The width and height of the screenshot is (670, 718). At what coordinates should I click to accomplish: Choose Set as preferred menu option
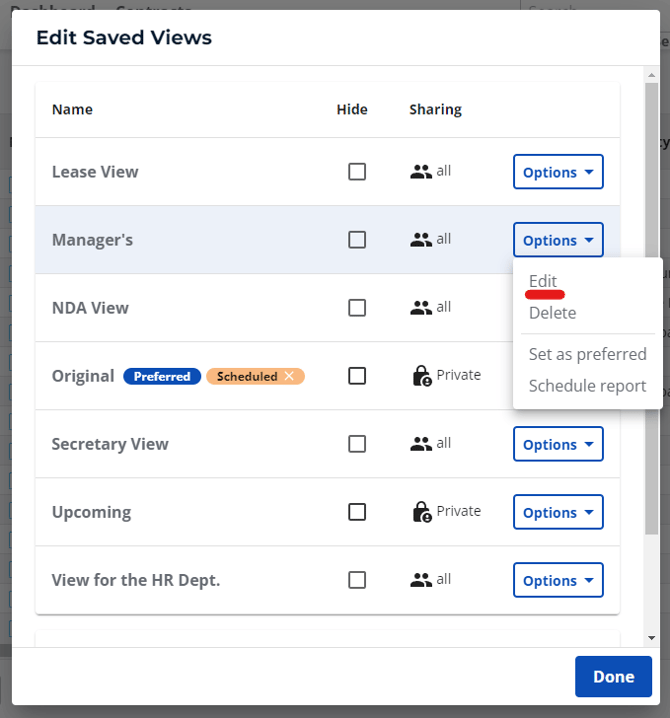(x=587, y=354)
